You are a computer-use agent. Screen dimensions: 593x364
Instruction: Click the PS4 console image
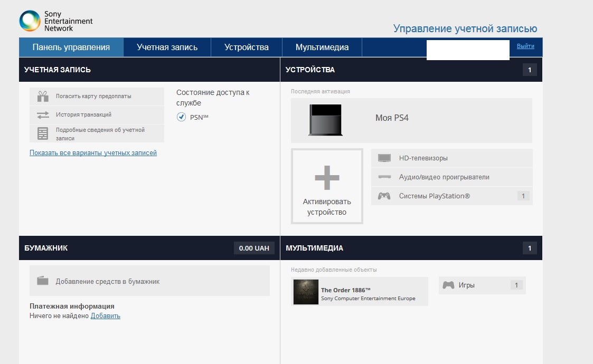click(325, 120)
